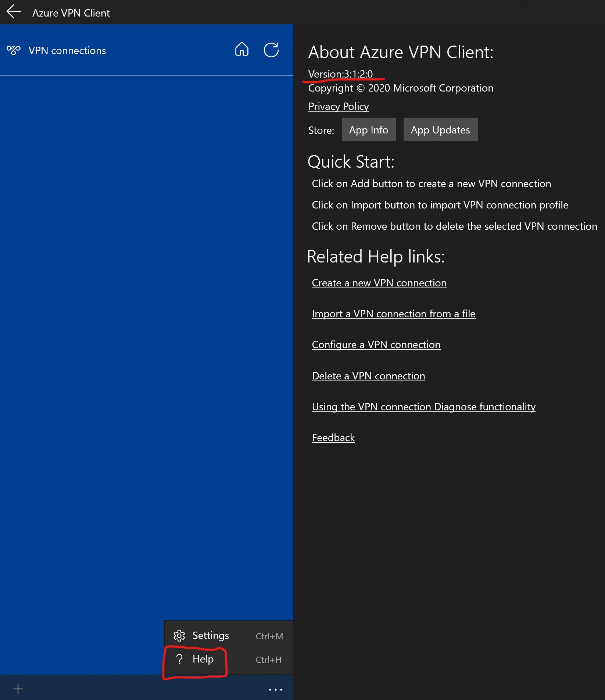605x700 pixels.
Task: Click the App Info store button
Action: (x=369, y=129)
